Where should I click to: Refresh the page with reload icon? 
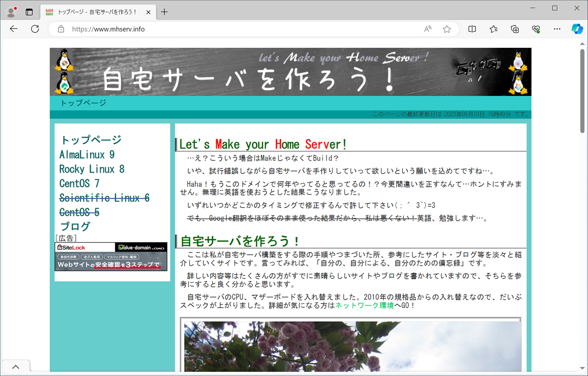point(35,29)
